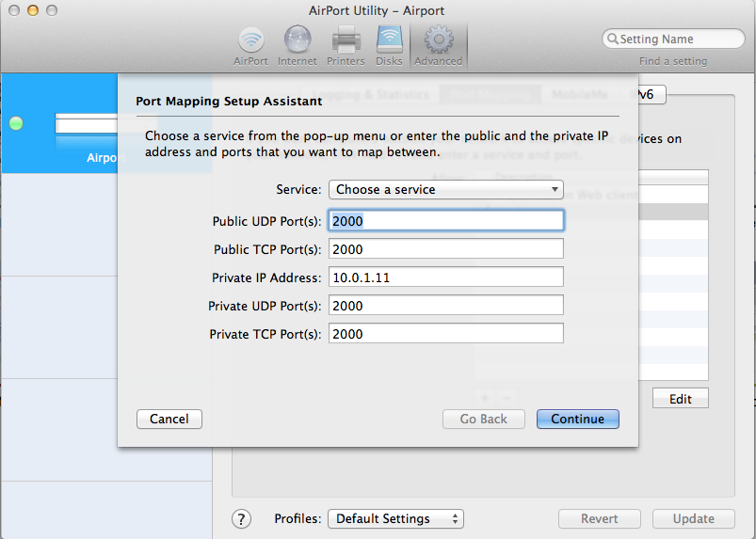Click the Private TCP Port(s) field
Screen dimensions: 756x539
pyautogui.click(x=446, y=334)
